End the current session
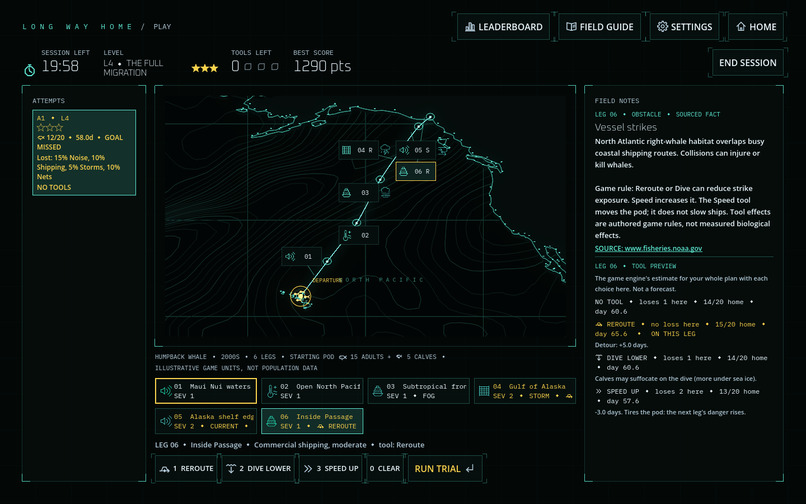 (747, 63)
